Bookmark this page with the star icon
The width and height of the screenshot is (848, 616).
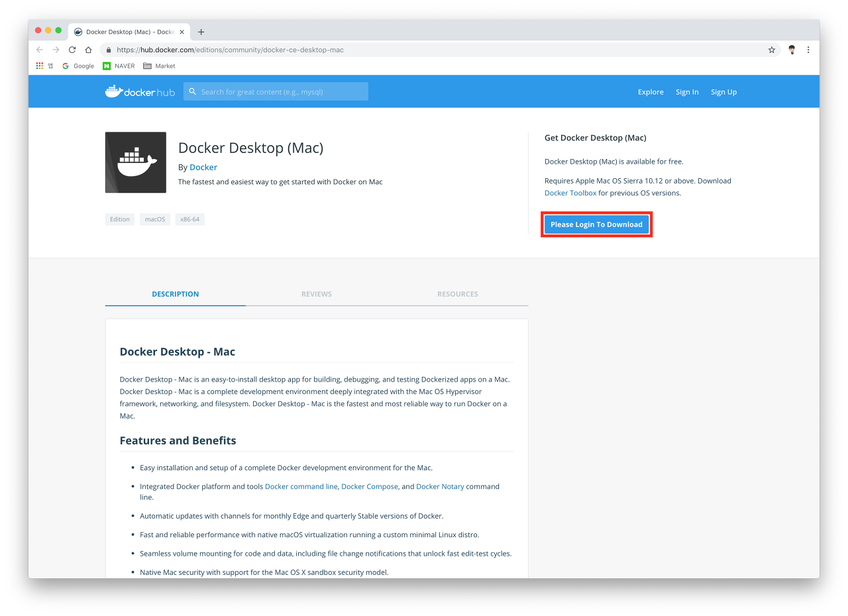click(772, 50)
